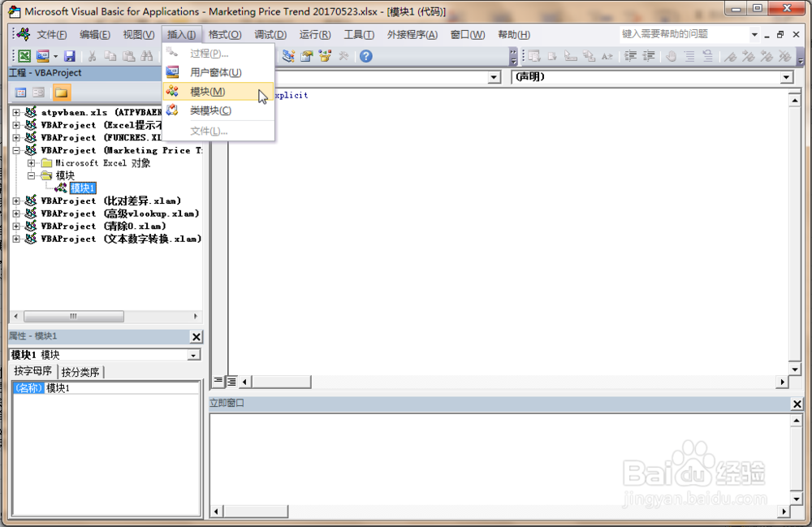This screenshot has height=527, width=812.
Task: Open the 编辑(E) menu
Action: point(95,35)
